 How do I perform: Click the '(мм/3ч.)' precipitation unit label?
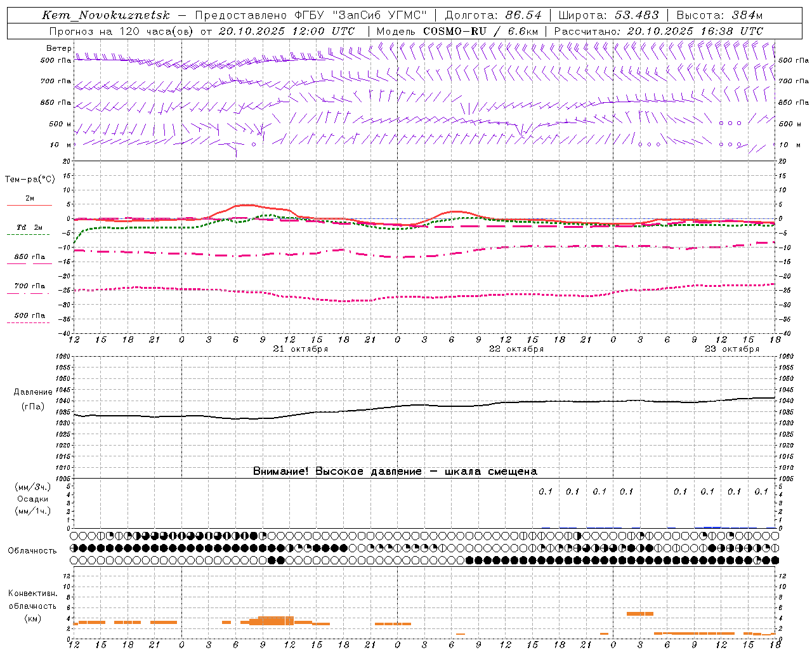pos(33,487)
